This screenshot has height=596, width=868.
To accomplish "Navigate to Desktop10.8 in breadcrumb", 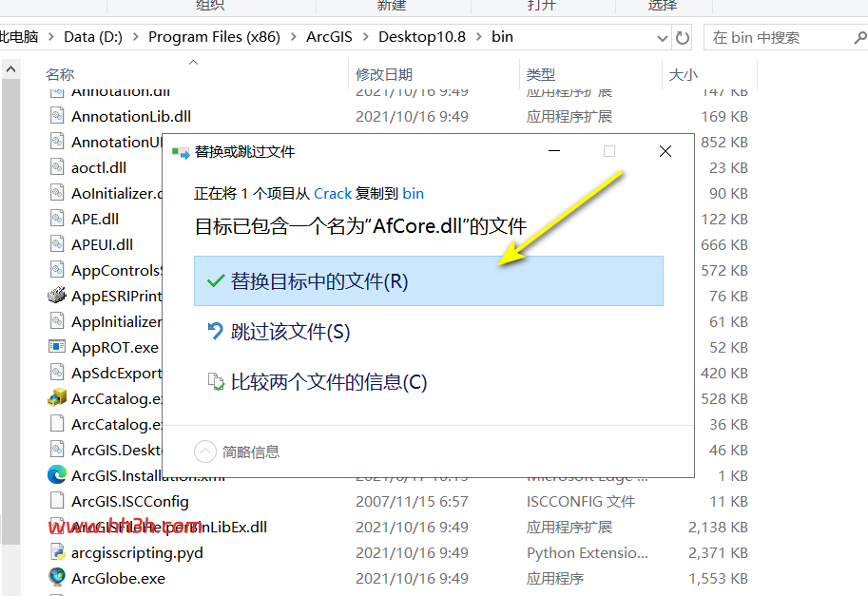I will 422,37.
